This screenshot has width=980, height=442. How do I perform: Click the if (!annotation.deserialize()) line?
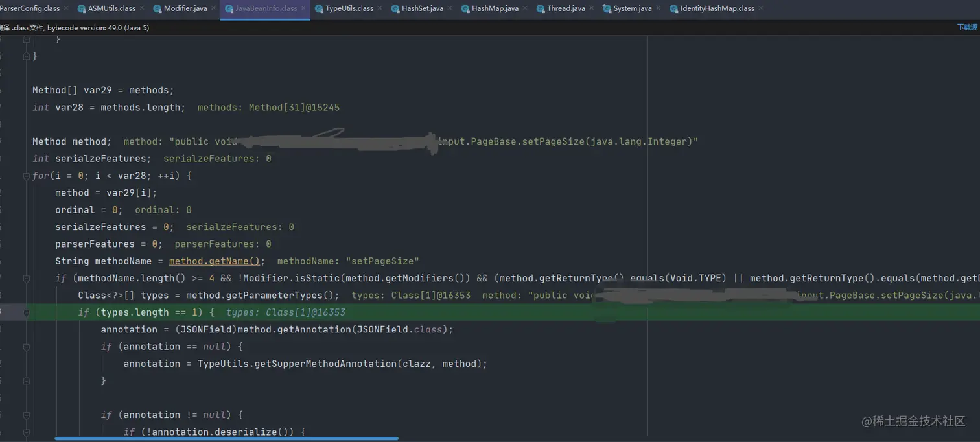click(x=214, y=432)
